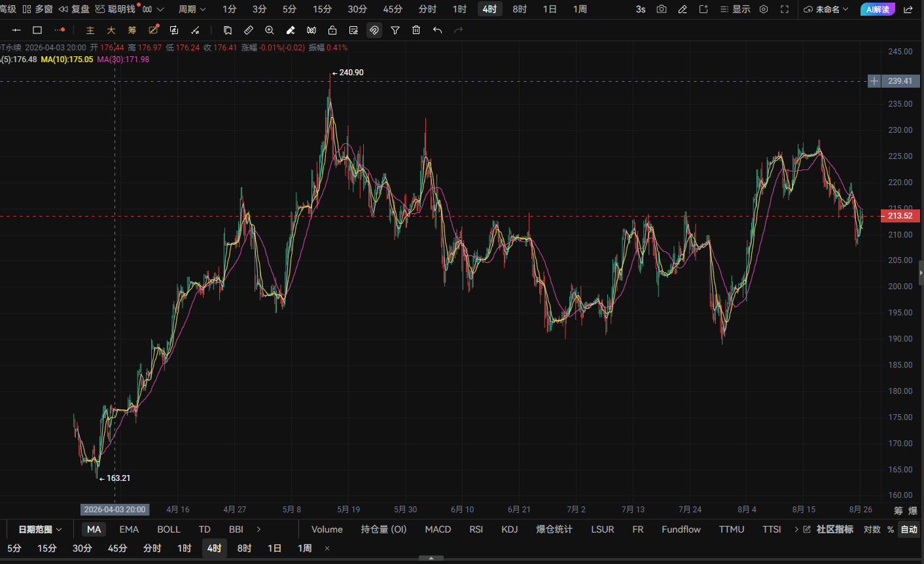Switch to the 15分 interval in top bar

point(322,9)
